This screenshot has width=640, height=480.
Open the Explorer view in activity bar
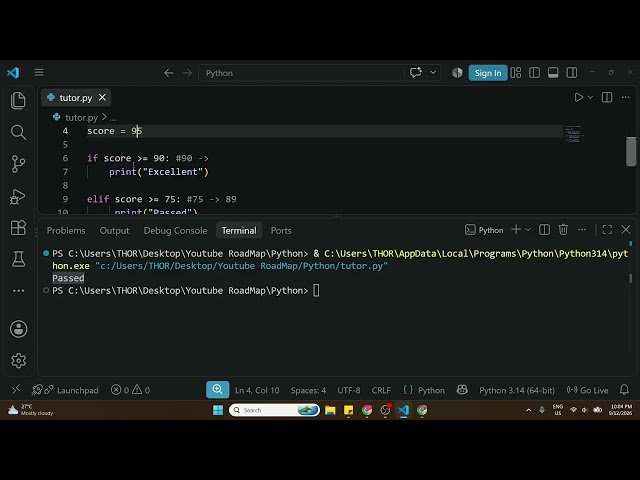point(18,100)
